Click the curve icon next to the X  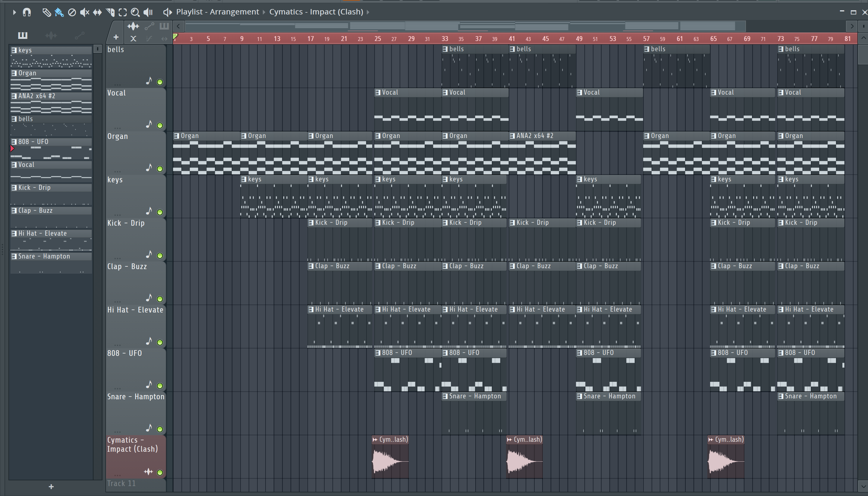coord(149,39)
